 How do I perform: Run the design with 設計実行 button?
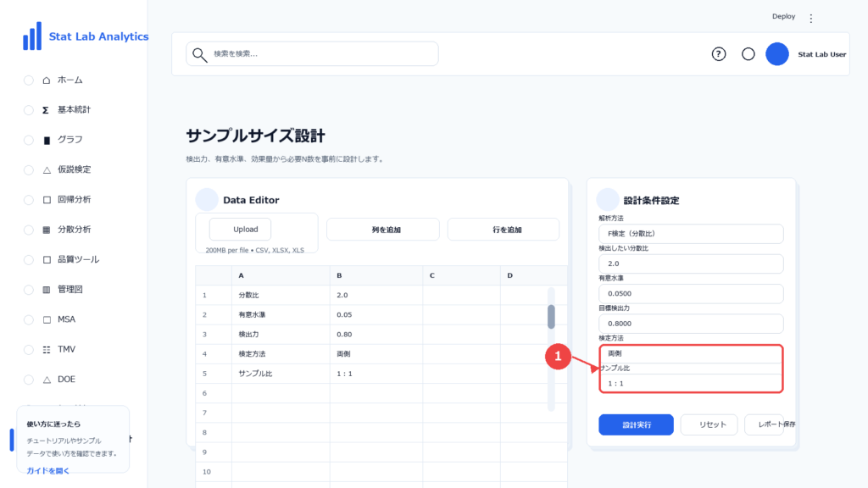click(x=636, y=425)
